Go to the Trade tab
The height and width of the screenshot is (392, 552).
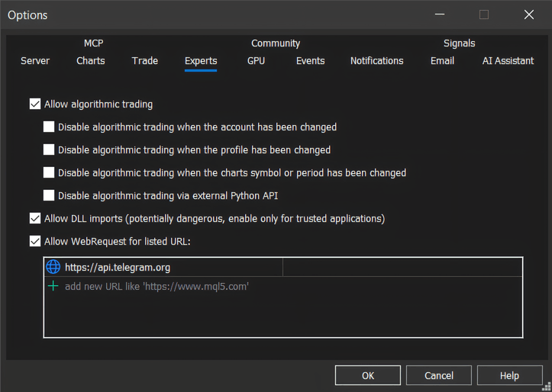tap(145, 61)
